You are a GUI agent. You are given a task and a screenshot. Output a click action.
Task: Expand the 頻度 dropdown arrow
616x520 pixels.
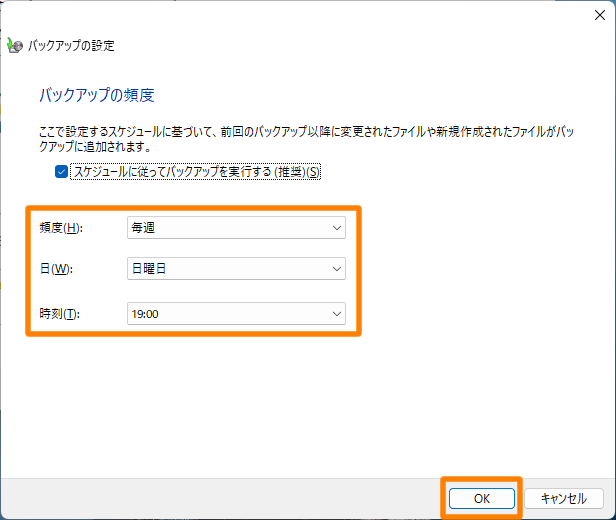(x=336, y=228)
